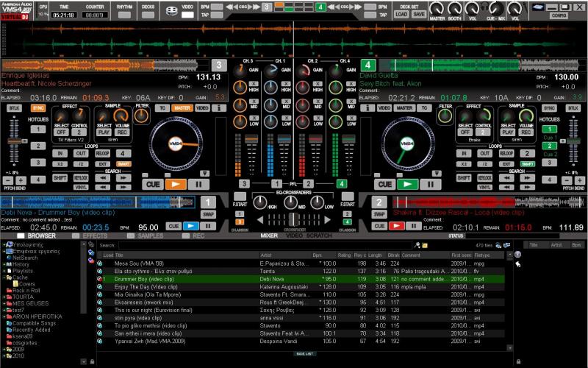Hit the green play button on deck 4
Viewport: 588px width, 368px height.
(408, 184)
